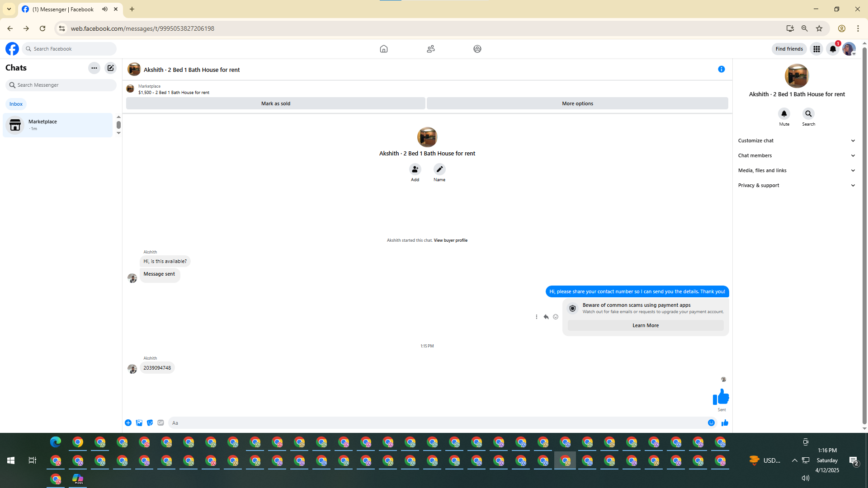Open the browser zoom indicator icon
Viewport: 868px width, 488px height.
pos(805,28)
